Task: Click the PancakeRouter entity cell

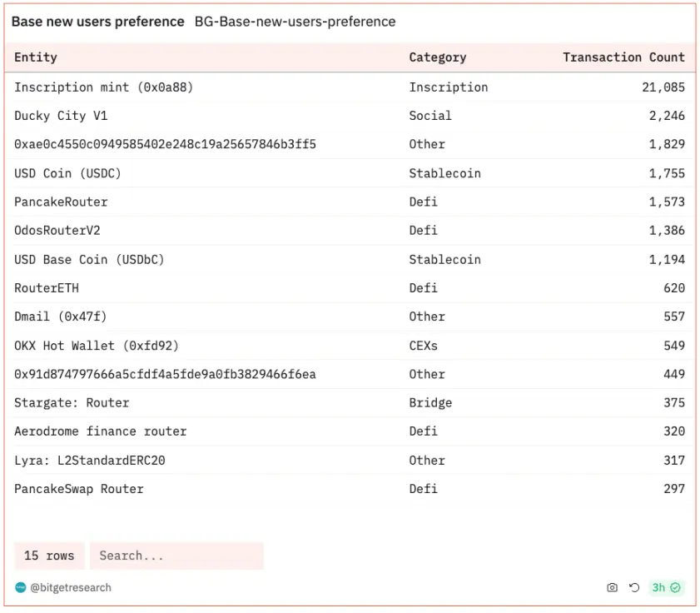Action: coord(61,202)
